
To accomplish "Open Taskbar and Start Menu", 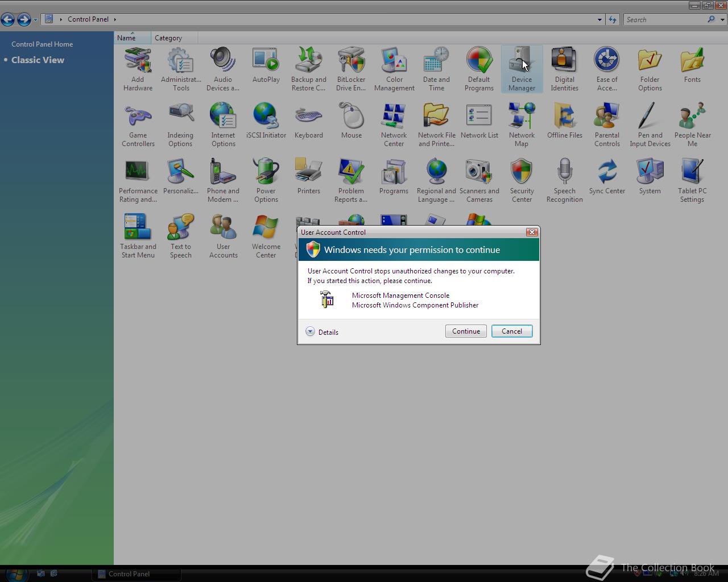I will click(x=138, y=236).
